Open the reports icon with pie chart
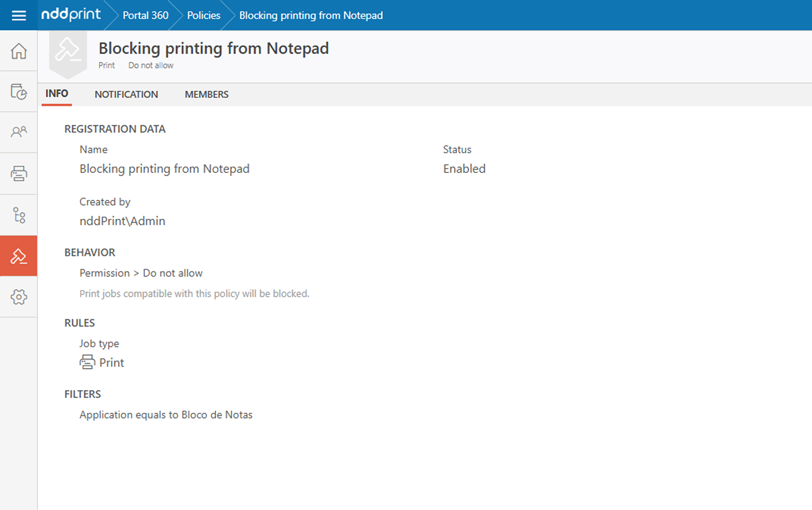 (19, 92)
